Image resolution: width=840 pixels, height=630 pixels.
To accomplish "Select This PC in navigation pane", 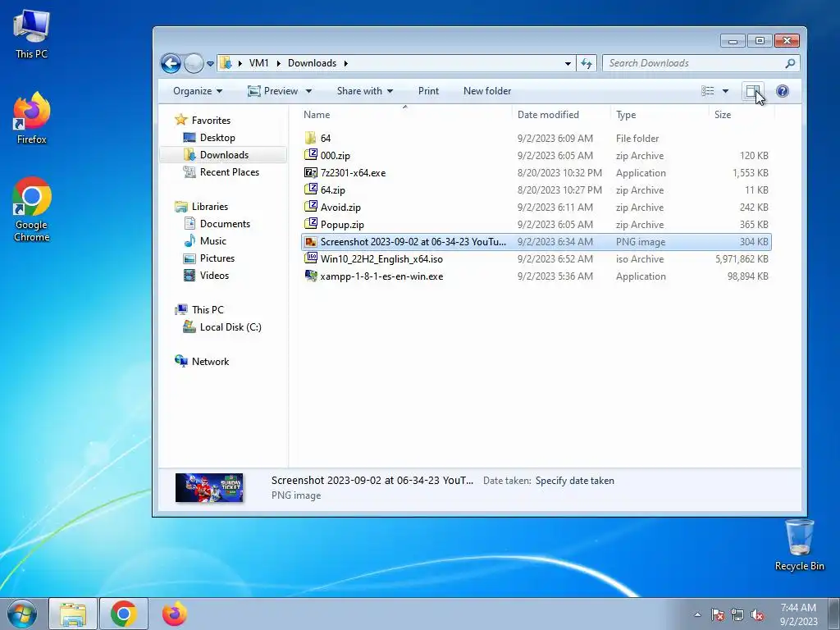I will (208, 309).
